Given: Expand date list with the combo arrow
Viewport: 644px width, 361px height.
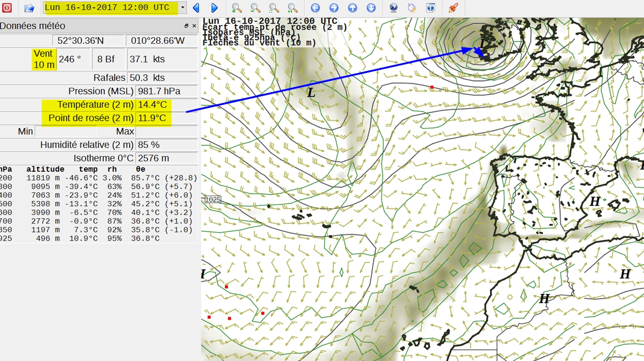Looking at the screenshot, I should pyautogui.click(x=183, y=8).
